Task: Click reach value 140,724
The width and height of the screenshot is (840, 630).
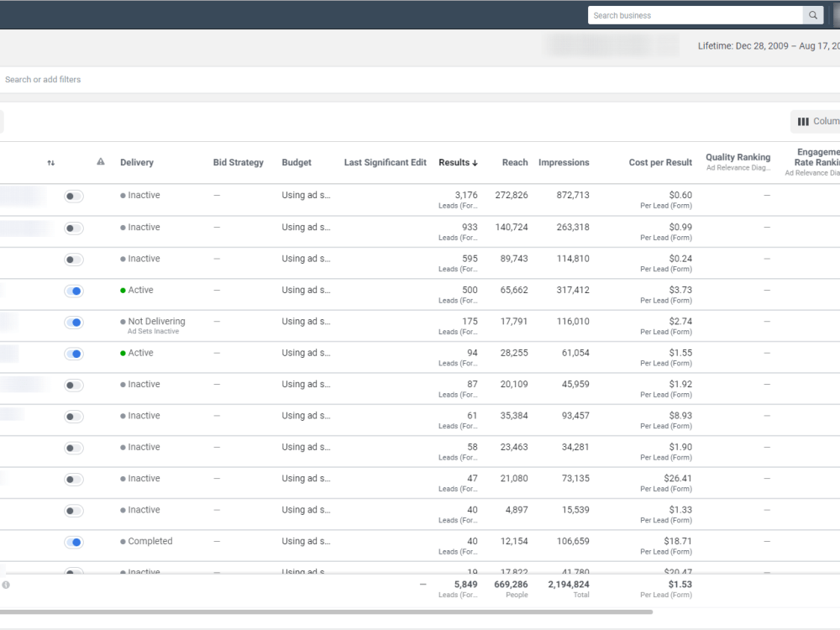Action: [x=512, y=227]
